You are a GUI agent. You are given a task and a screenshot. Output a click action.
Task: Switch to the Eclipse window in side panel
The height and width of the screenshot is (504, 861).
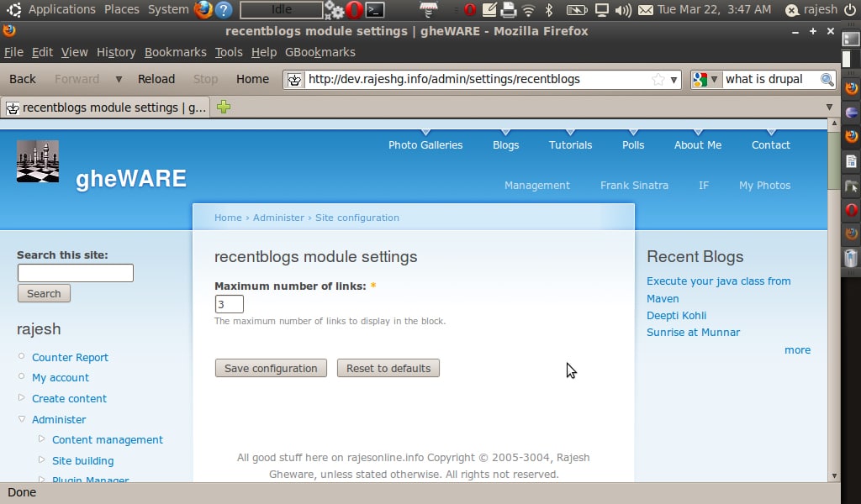(x=851, y=113)
